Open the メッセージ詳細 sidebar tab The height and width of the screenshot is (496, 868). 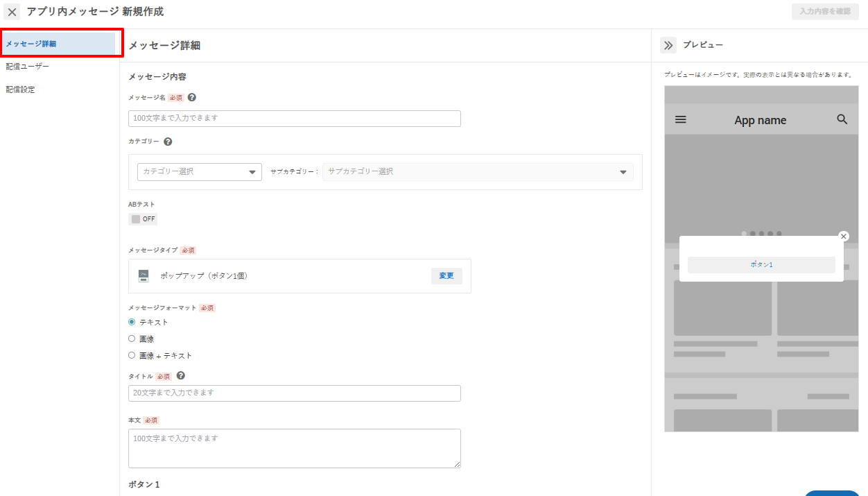coord(58,44)
